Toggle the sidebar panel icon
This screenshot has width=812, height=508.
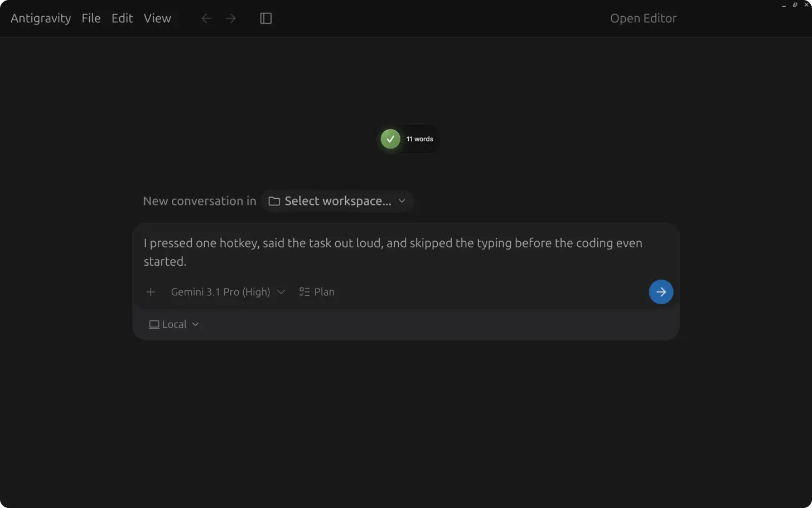tap(266, 18)
